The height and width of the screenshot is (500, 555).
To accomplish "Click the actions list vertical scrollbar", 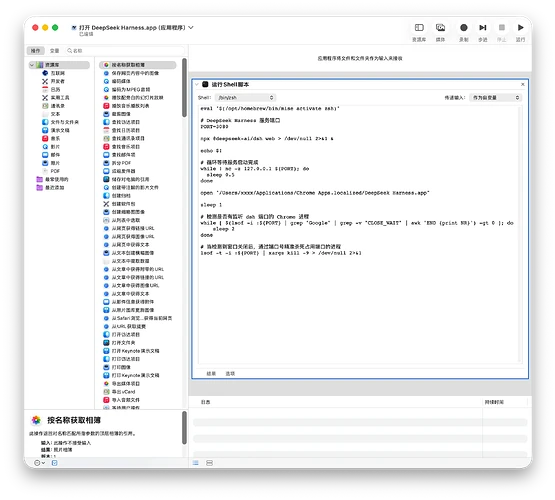I will pos(184,88).
